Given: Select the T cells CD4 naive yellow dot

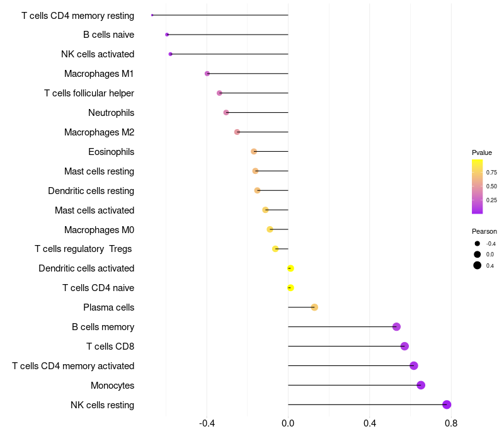Looking at the screenshot, I should coord(290,288).
